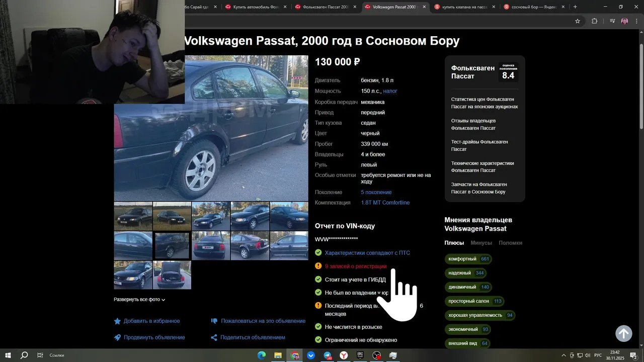644x362 pixels.
Task: Open Microsoft Edge from the taskbar
Action: point(262,355)
